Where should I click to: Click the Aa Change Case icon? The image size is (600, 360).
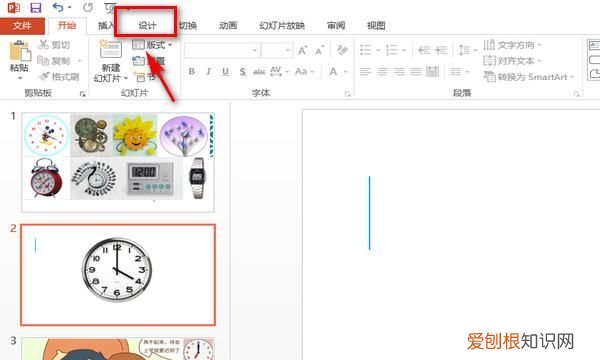[x=301, y=72]
